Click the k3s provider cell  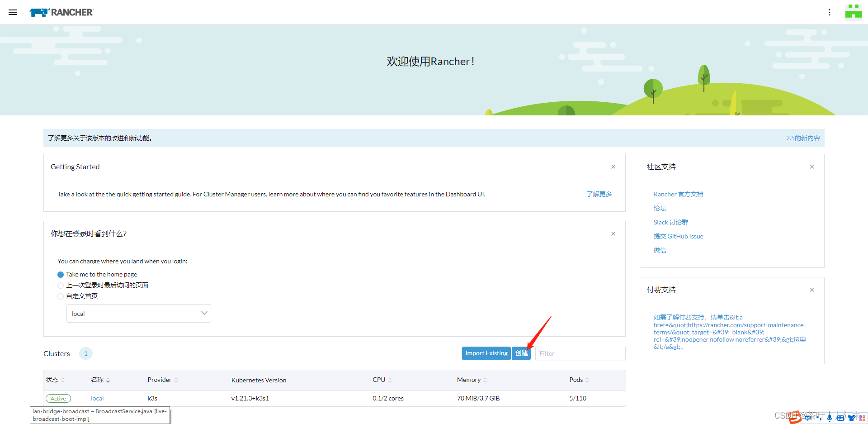[x=152, y=399]
